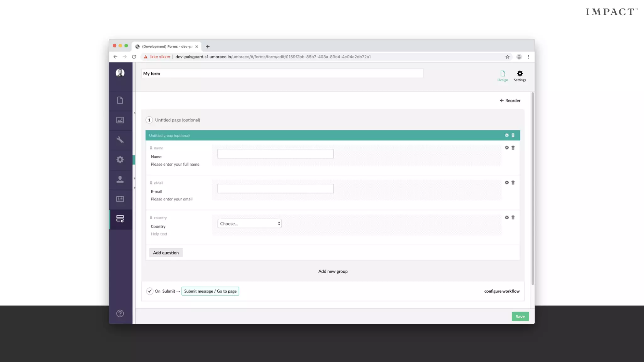Open the Country Choose... dropdown
Image resolution: width=644 pixels, height=362 pixels.
249,223
